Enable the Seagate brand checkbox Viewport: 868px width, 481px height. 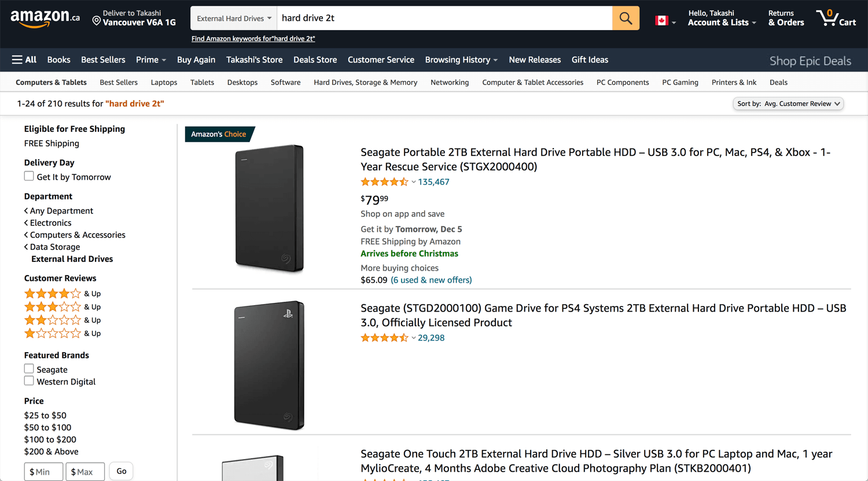click(x=29, y=368)
